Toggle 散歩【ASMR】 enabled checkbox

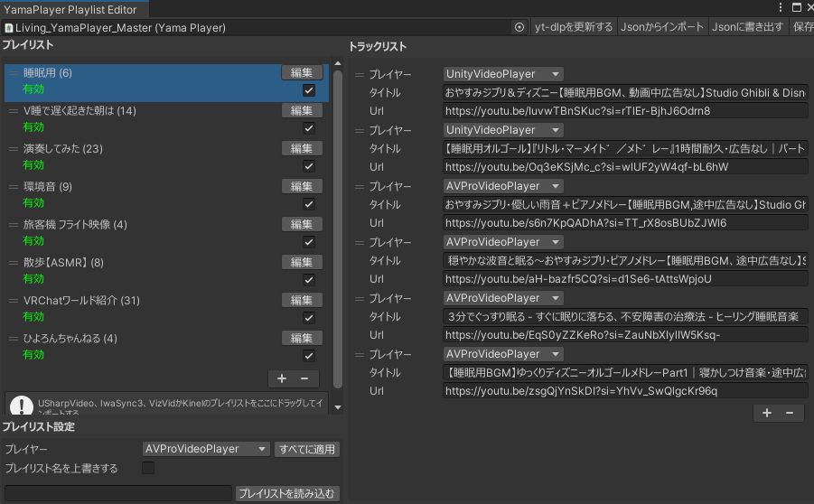309,280
